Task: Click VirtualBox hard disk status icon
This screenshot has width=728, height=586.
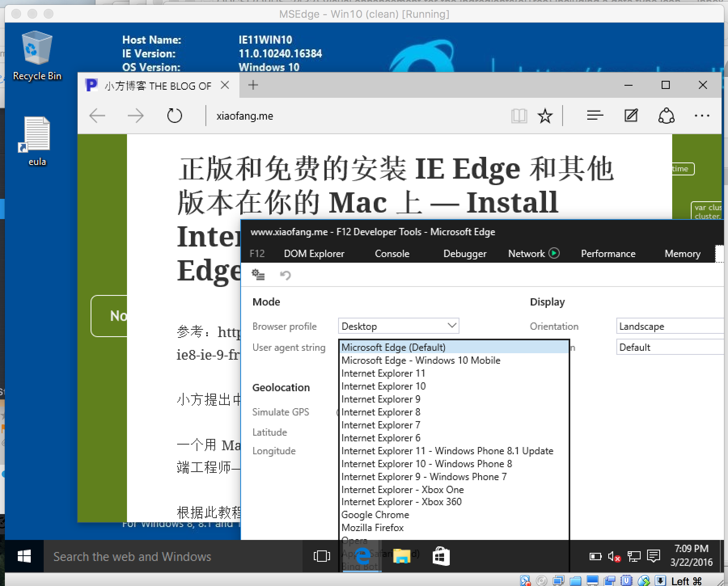Action: pos(525,581)
